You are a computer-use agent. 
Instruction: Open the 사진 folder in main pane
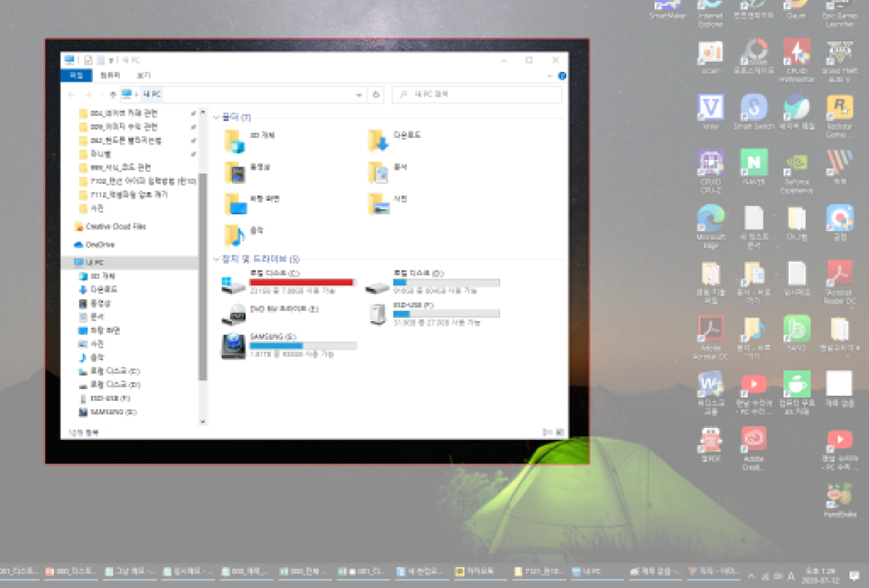388,204
